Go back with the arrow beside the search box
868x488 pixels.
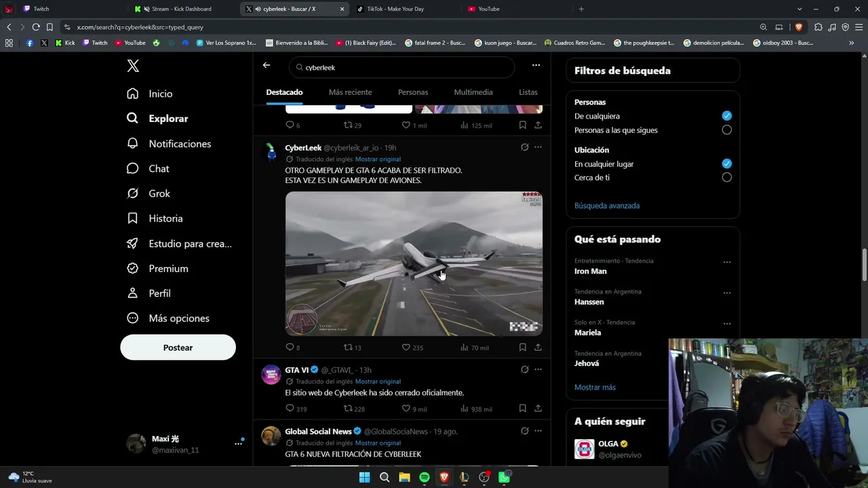click(x=267, y=65)
